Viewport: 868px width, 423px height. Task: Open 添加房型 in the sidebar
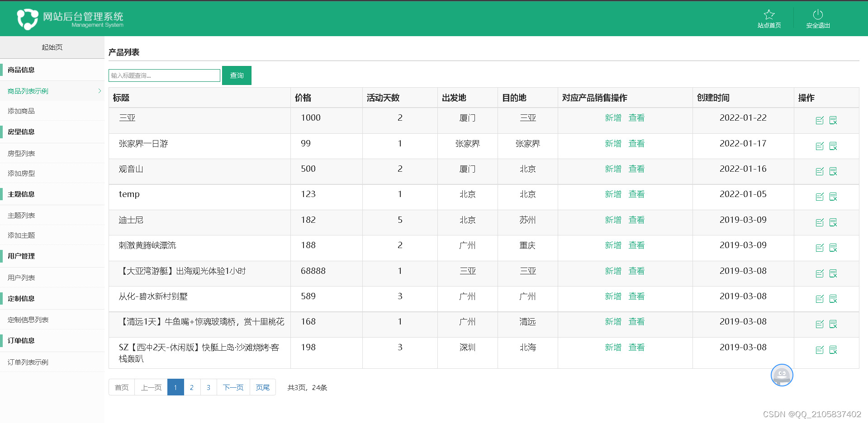point(21,173)
